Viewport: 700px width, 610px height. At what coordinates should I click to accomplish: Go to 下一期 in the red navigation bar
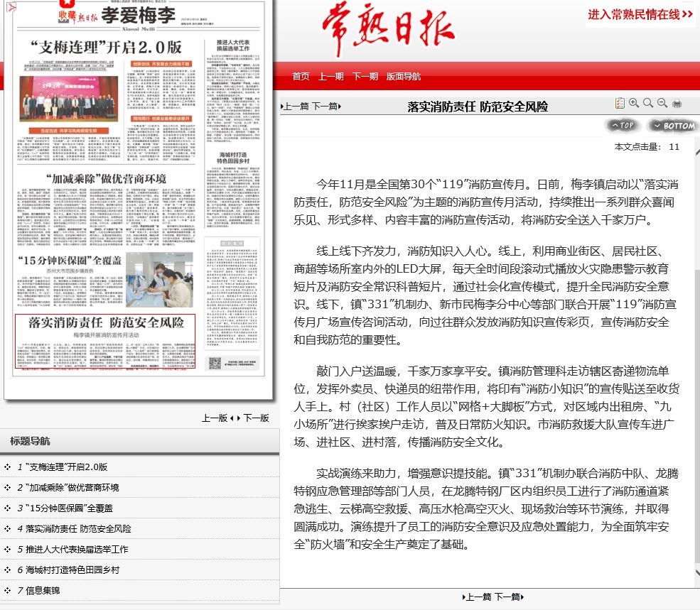click(365, 76)
